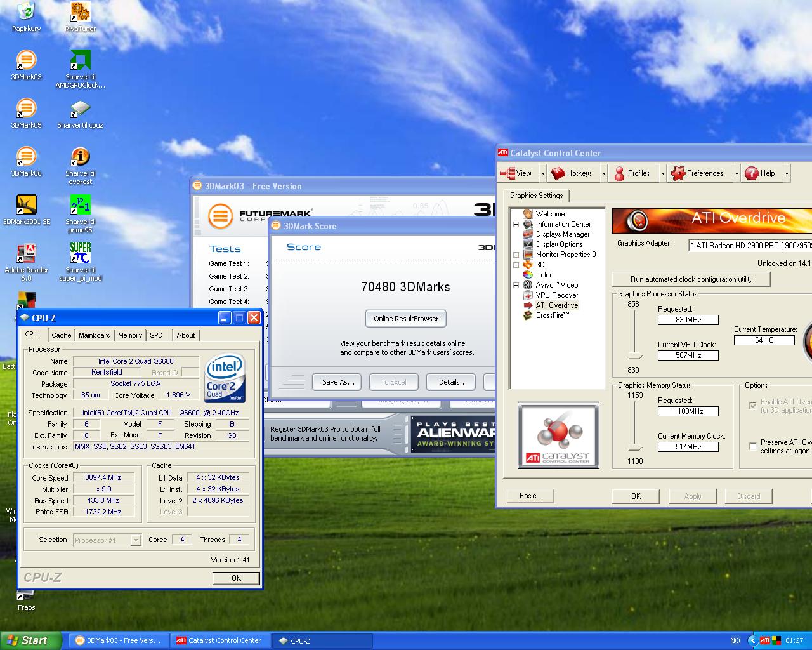Switch to 3DMark03 taskbar button
The height and width of the screenshot is (650, 812).
tap(118, 640)
